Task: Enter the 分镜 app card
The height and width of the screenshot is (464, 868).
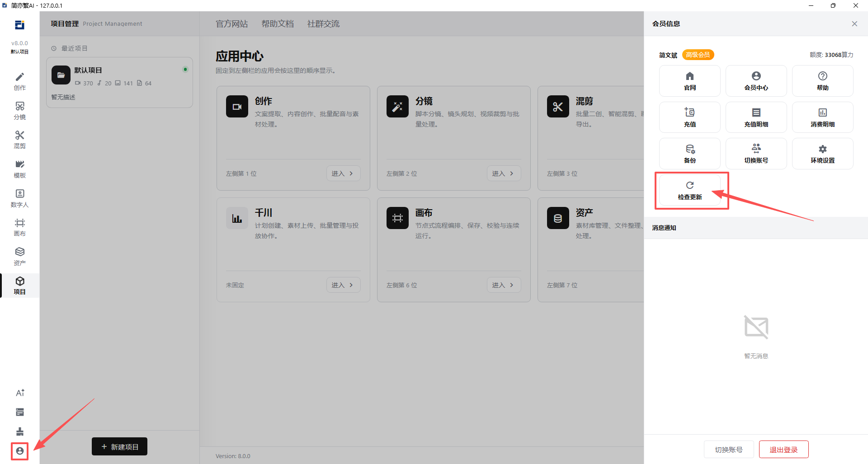Action: tap(504, 173)
